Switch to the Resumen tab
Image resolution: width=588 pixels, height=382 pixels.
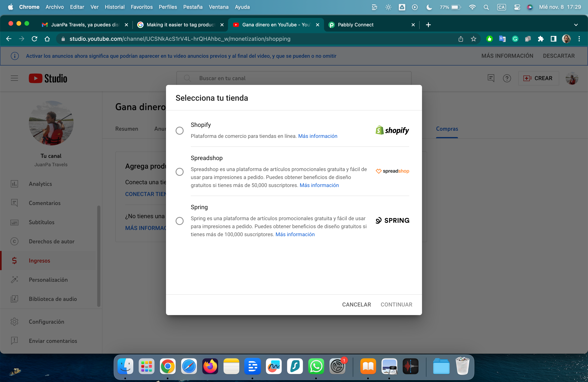point(127,129)
